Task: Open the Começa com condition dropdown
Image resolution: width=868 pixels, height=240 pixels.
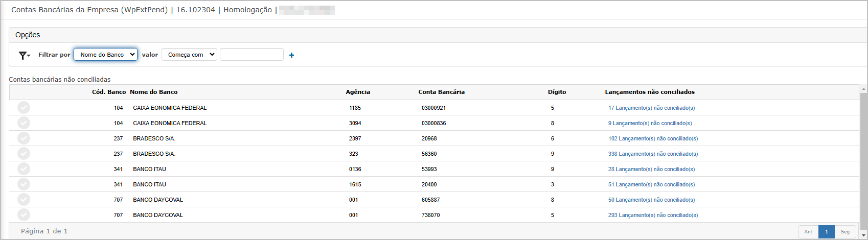Action: point(189,54)
